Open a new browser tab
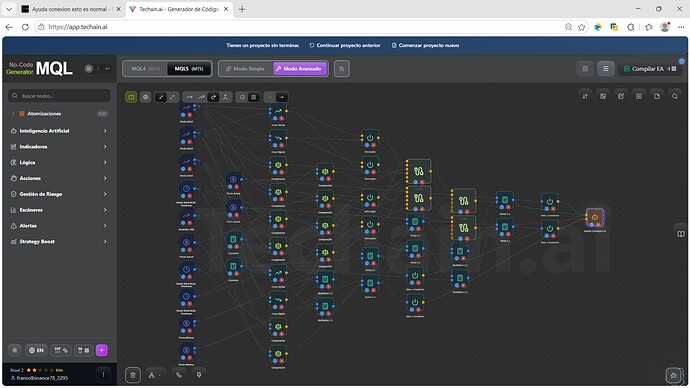The image size is (690, 388). point(242,9)
